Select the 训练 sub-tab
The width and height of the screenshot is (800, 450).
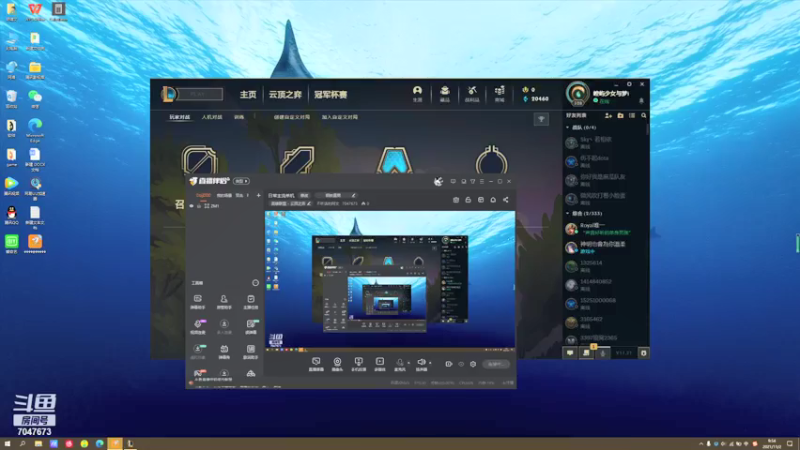click(x=239, y=117)
